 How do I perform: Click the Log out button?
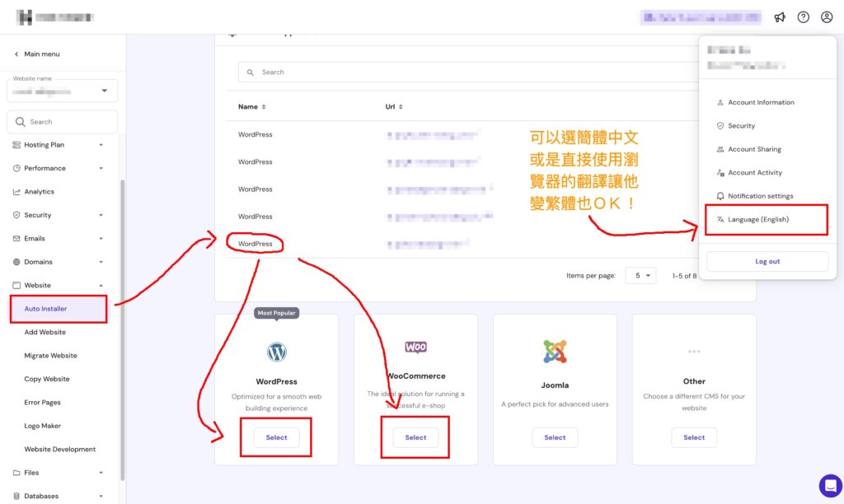pos(767,261)
